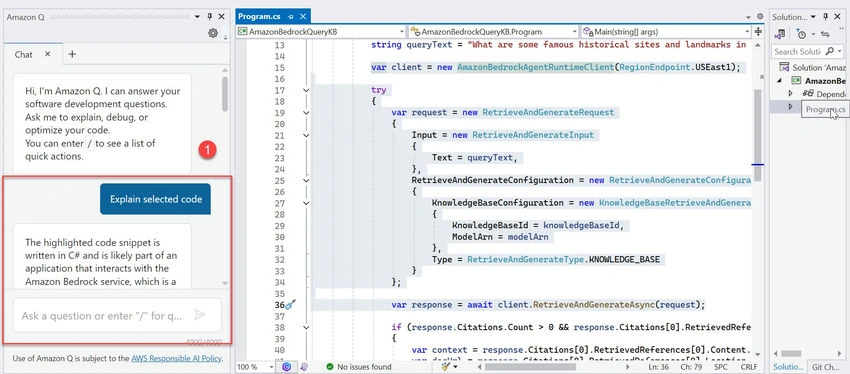The width and height of the screenshot is (850, 374).
Task: Open editor tab settings gear
Action: [x=760, y=17]
